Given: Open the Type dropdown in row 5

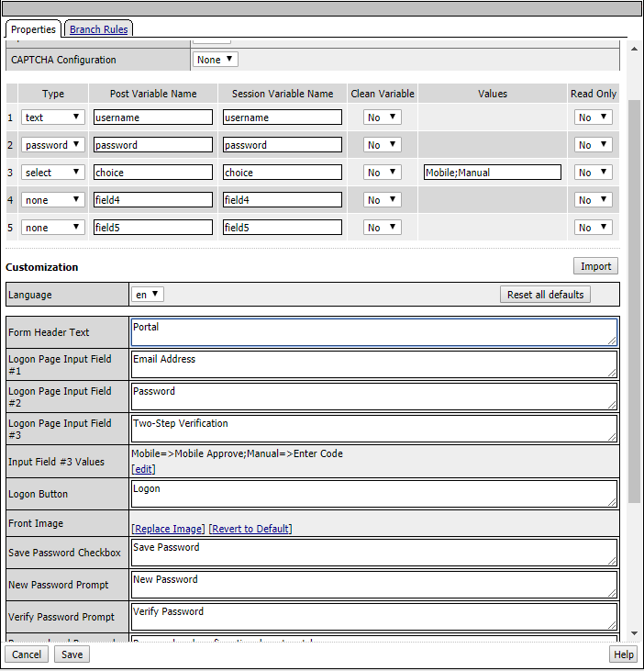Looking at the screenshot, I should click(53, 228).
